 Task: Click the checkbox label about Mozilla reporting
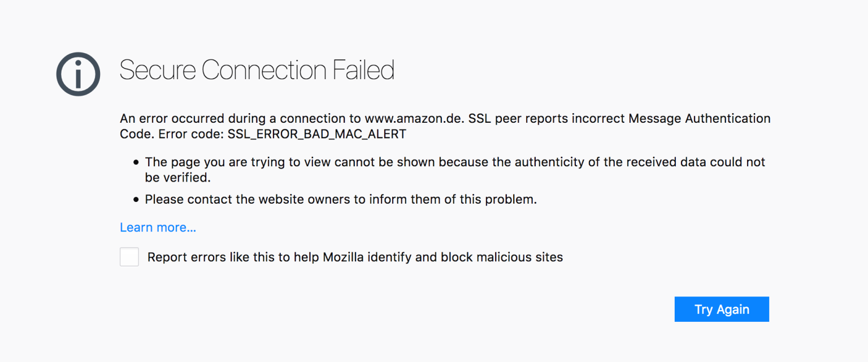[355, 257]
